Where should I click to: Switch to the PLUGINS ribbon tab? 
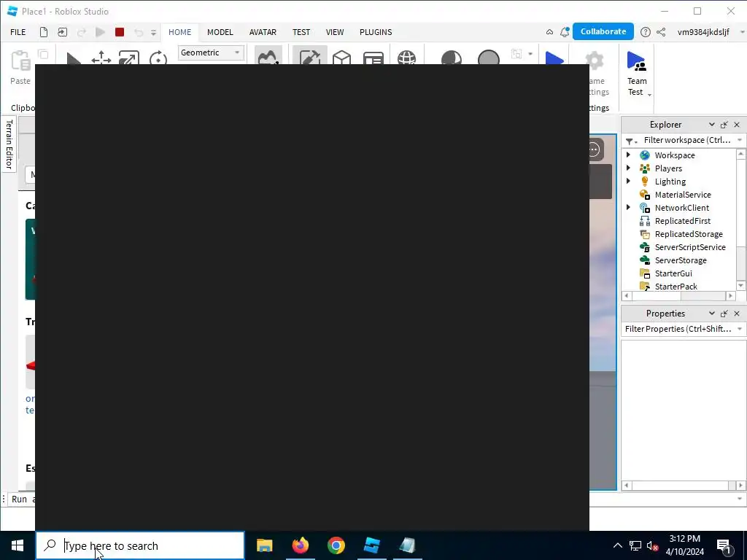376,32
